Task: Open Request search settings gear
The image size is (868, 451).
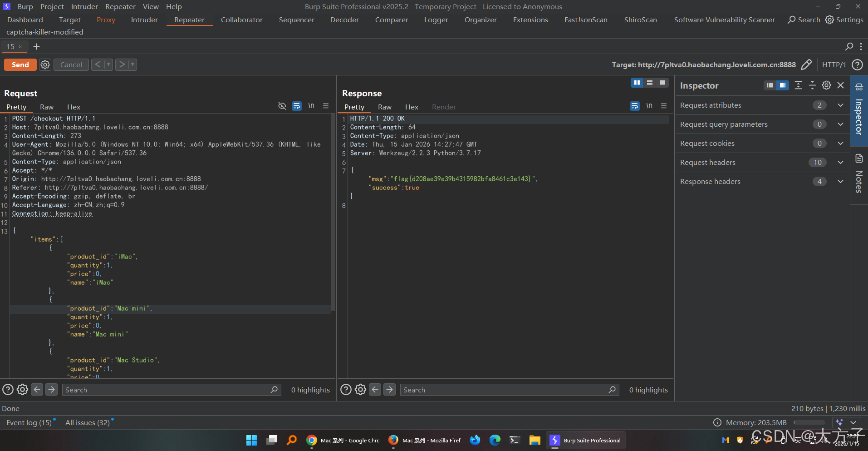Action: click(22, 390)
